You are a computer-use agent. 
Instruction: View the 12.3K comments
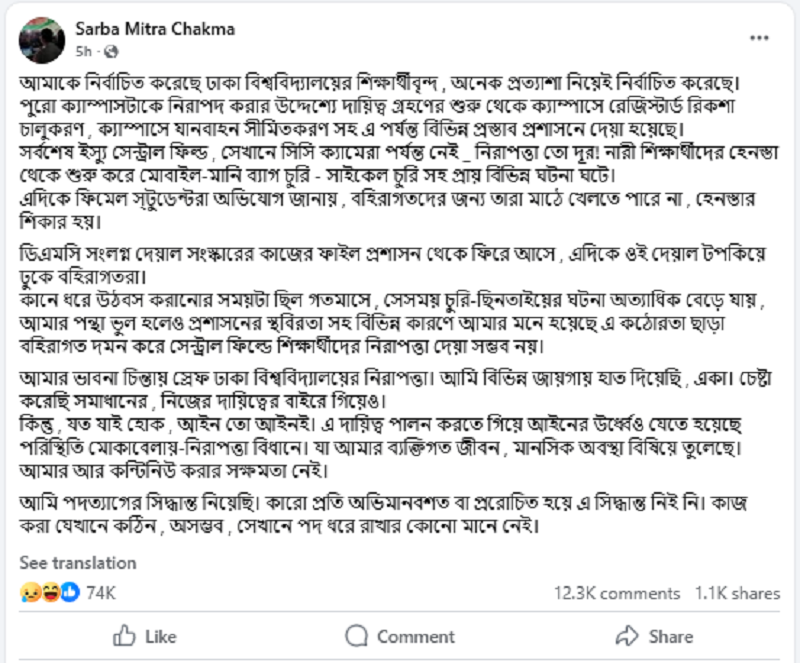tap(617, 593)
